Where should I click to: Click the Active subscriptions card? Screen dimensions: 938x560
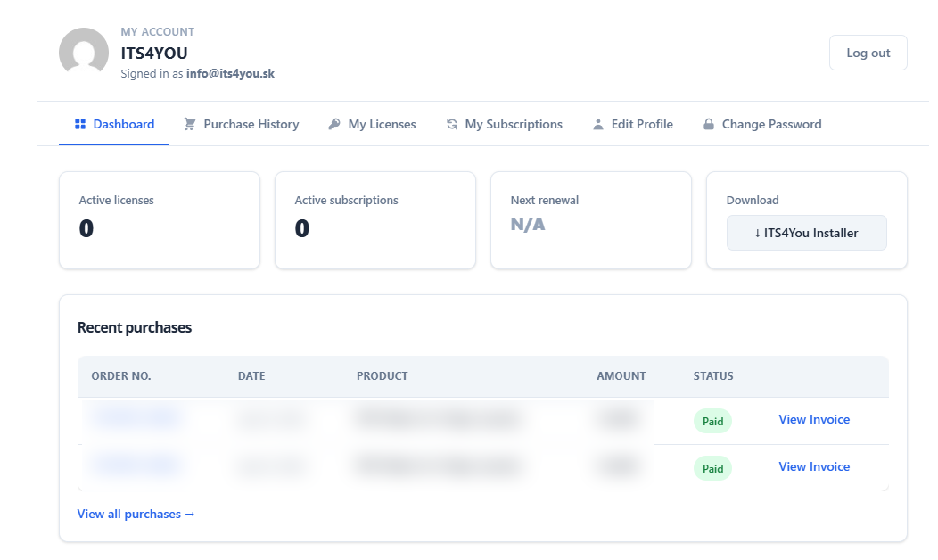click(x=375, y=220)
